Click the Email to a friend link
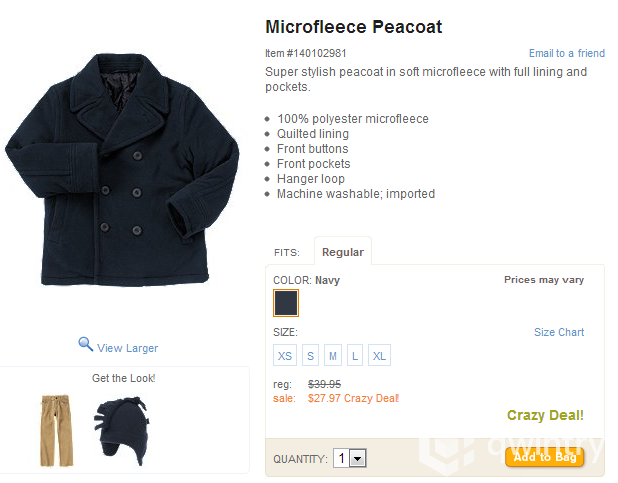The image size is (618, 483). pos(566,53)
